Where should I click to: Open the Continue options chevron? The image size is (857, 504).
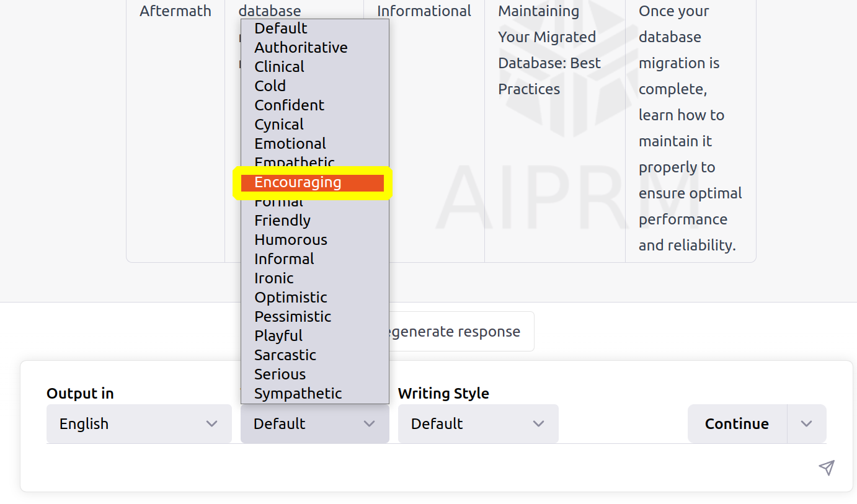click(x=806, y=423)
